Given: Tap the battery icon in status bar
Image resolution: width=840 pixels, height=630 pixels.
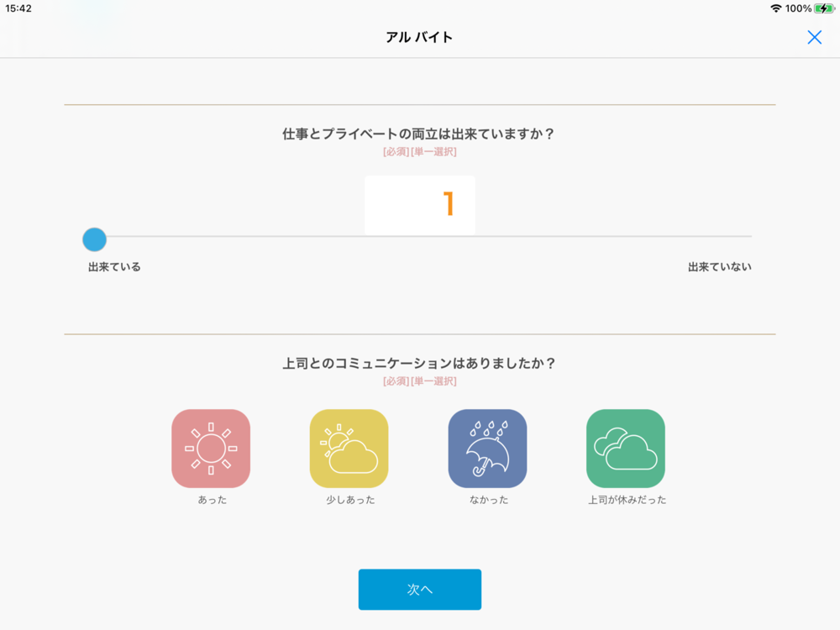Looking at the screenshot, I should pyautogui.click(x=825, y=8).
